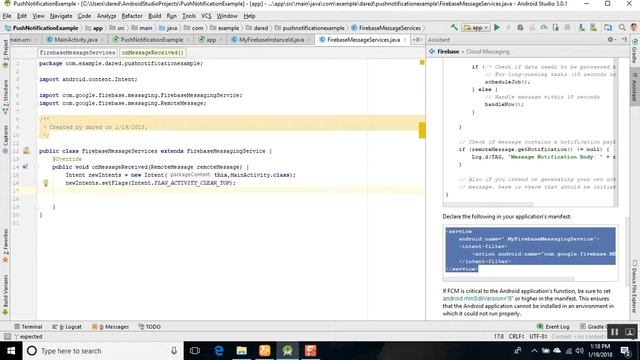
Task: Click the java folder breadcrumb
Action: (168, 28)
